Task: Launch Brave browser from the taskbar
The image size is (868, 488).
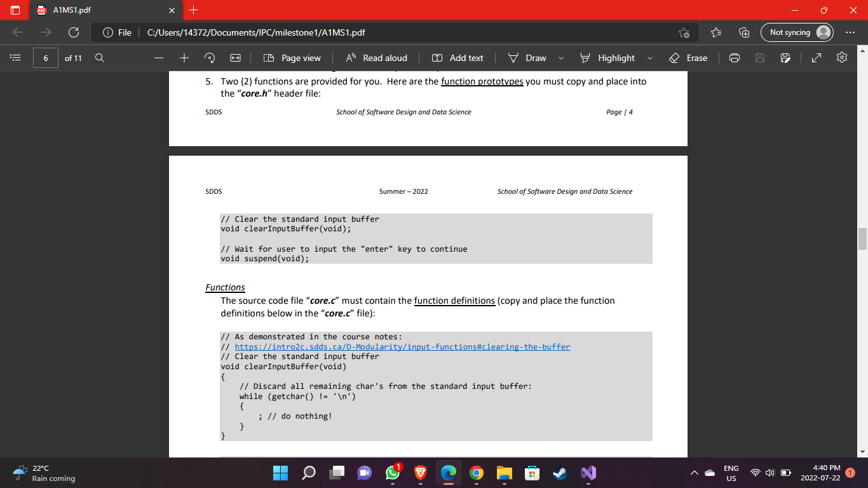Action: (420, 473)
